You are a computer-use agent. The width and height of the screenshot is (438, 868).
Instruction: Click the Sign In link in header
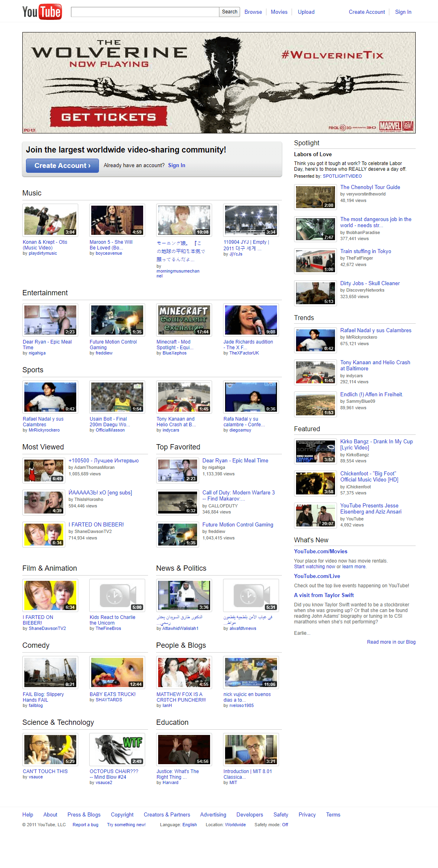(x=403, y=12)
